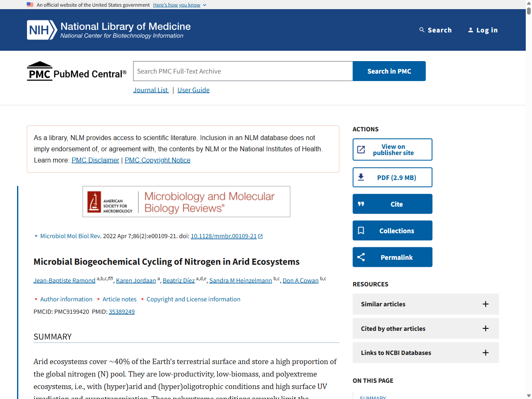Screen dimensions: 532x399
Task: Click the bookmark icon on the Collections button
Action: click(x=361, y=230)
